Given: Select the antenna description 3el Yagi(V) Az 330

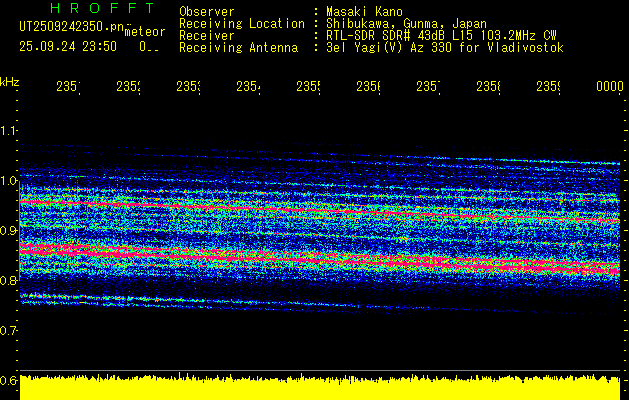Looking at the screenshot, I should pyautogui.click(x=390, y=48).
